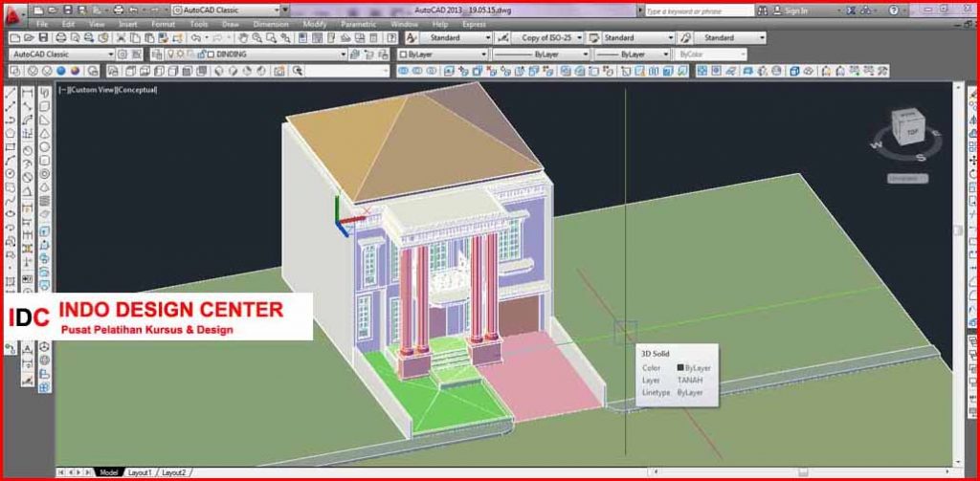Toggle DINDING layer freeze sun icon
This screenshot has width=980, height=481.
[x=180, y=55]
